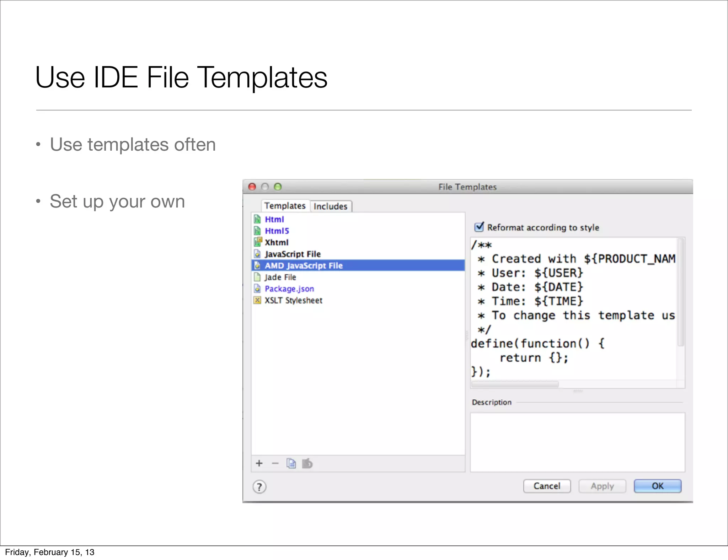Select the XSLT Stylesheet template

tap(358, 300)
